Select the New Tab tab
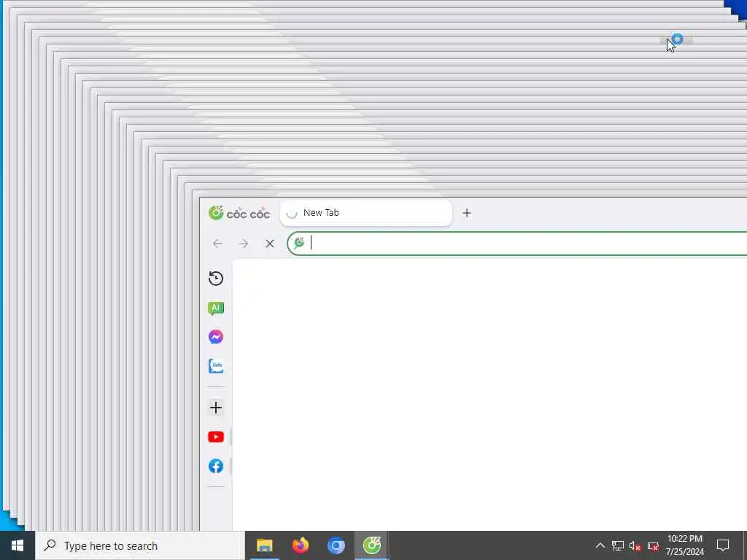This screenshot has height=560, width=747. [x=366, y=213]
